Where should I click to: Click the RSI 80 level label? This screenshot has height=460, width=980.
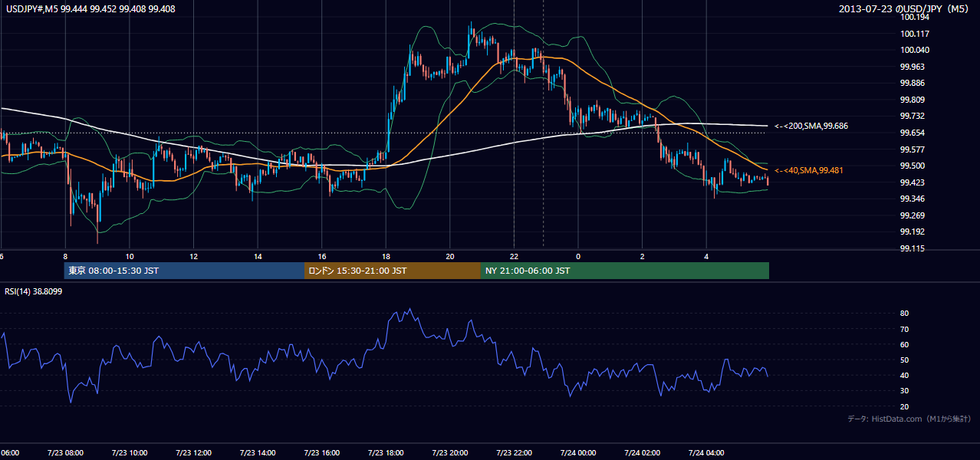click(x=904, y=314)
